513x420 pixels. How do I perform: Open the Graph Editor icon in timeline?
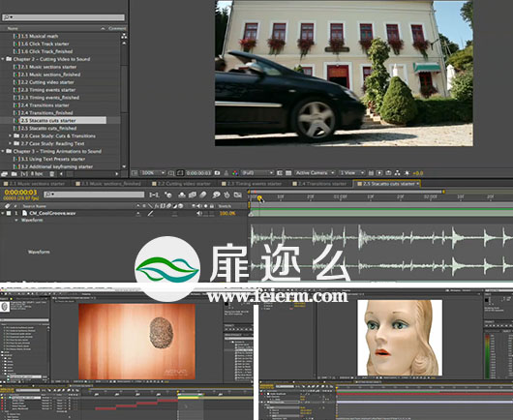(x=238, y=195)
